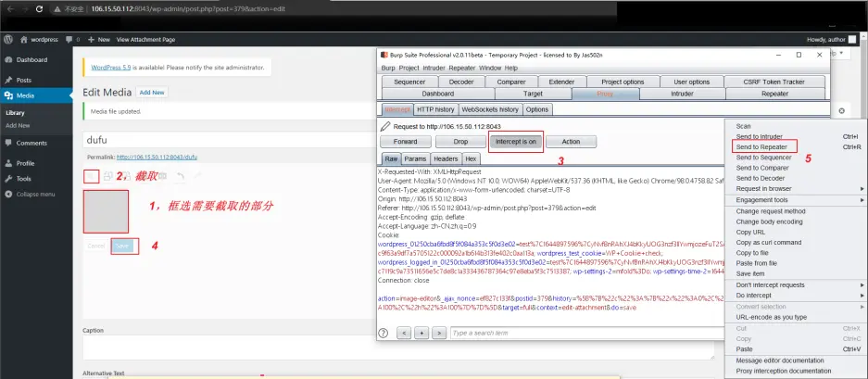Open the Help menu in Burp
868x379 pixels.
click(x=511, y=69)
